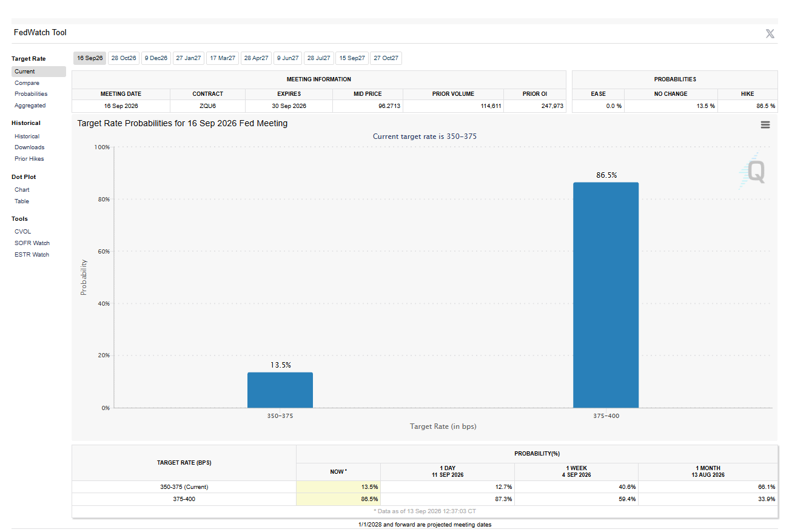Open the Downloads section
Image resolution: width=789 pixels, height=532 pixels.
[30, 147]
